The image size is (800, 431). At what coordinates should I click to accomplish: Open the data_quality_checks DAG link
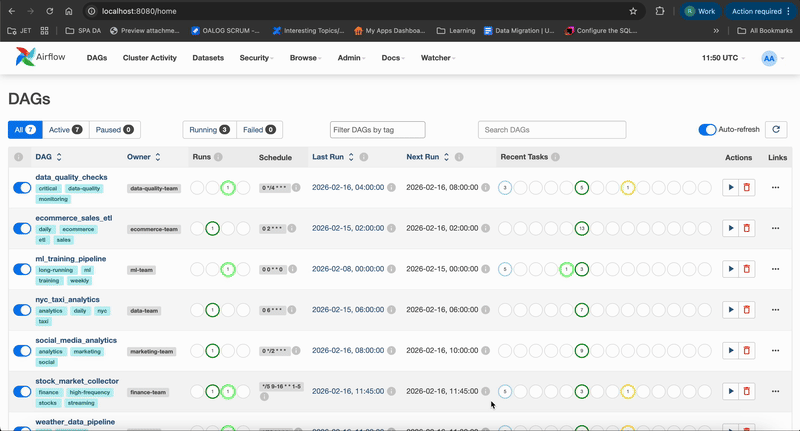71,177
